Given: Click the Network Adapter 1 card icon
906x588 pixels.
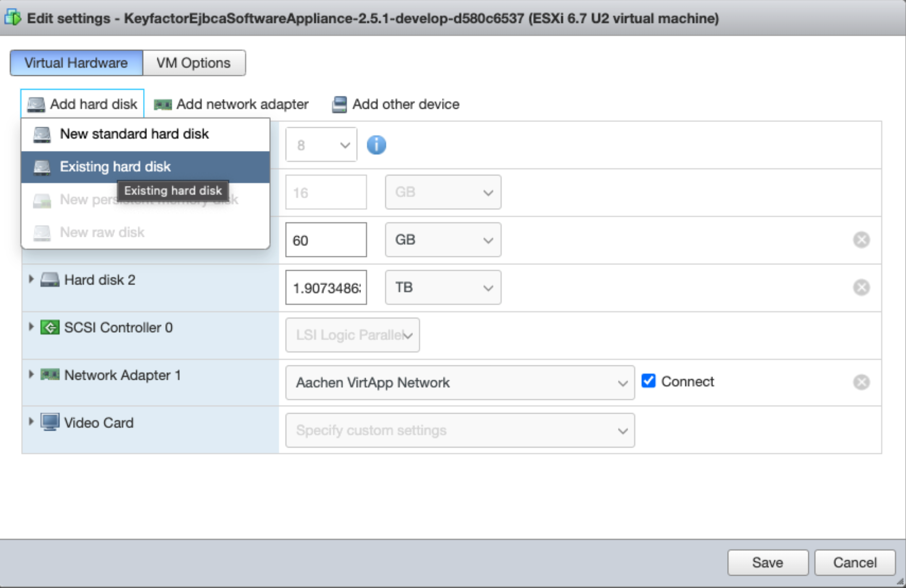Looking at the screenshot, I should 50,375.
